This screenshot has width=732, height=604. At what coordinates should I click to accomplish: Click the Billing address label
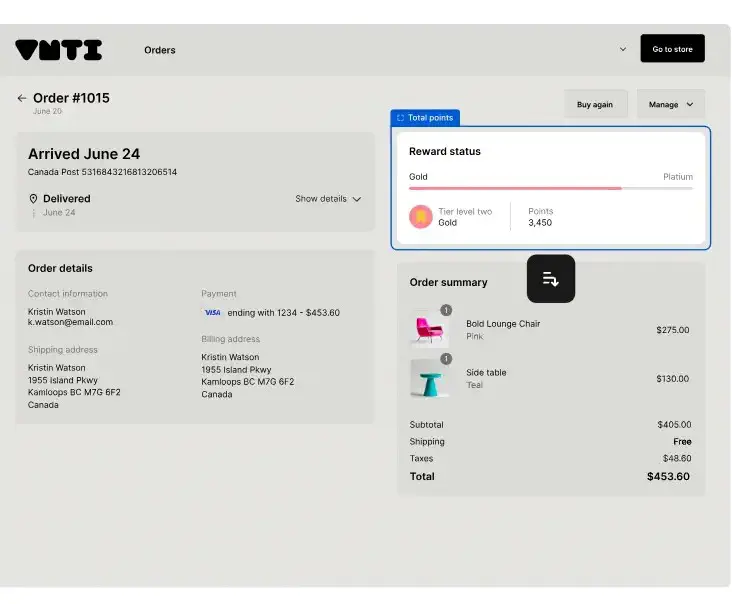[x=231, y=339]
